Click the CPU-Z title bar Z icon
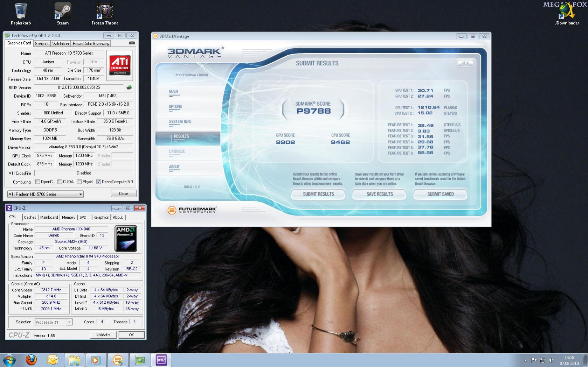 pos(9,208)
